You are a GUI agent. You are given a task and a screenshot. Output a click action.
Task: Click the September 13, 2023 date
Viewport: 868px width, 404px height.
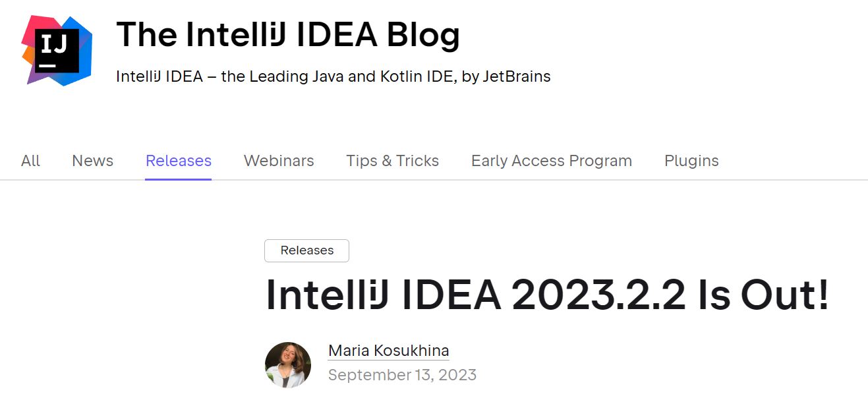click(x=402, y=375)
